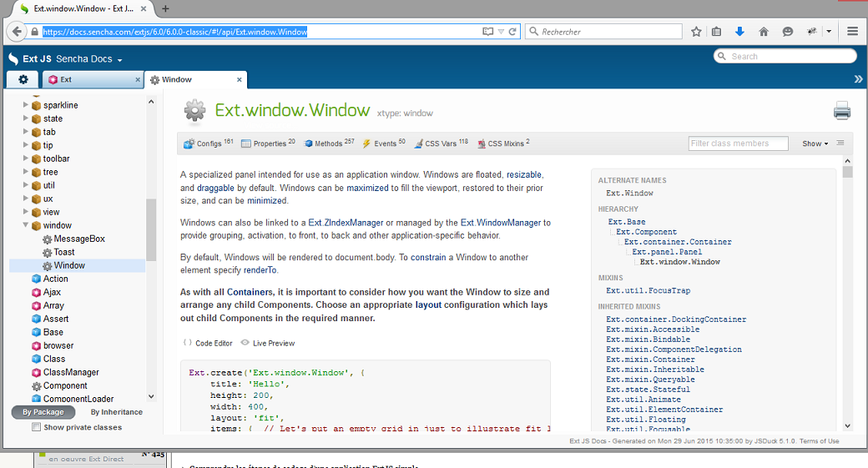Click the double chevron tab overflow icon
This screenshot has height=468, width=868.
coord(858,79)
